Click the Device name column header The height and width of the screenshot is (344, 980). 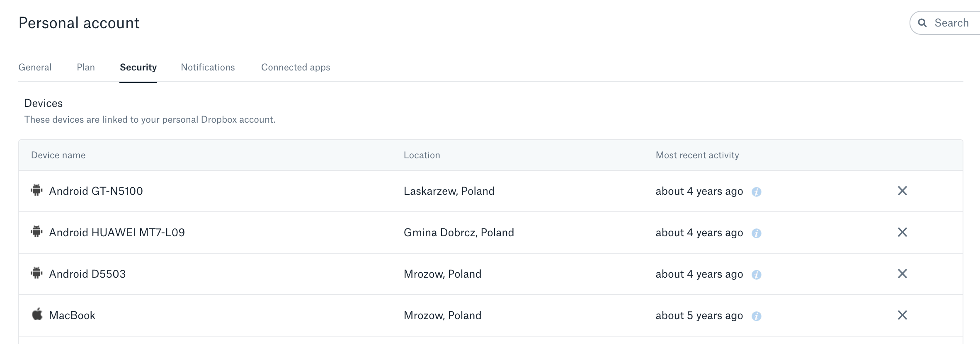[58, 155]
